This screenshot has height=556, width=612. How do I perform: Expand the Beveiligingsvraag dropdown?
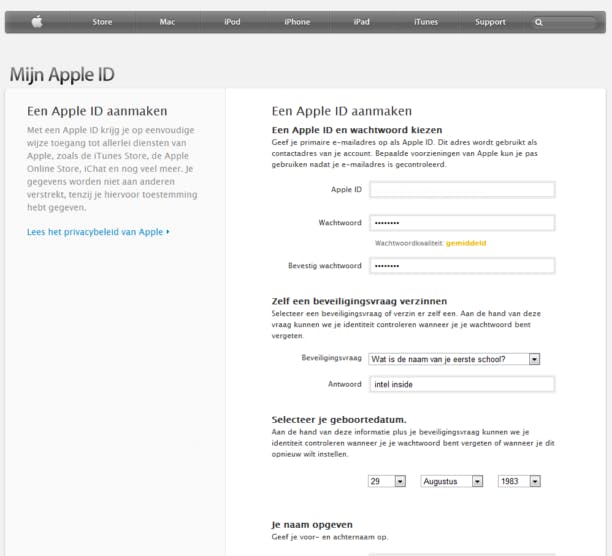point(454,359)
